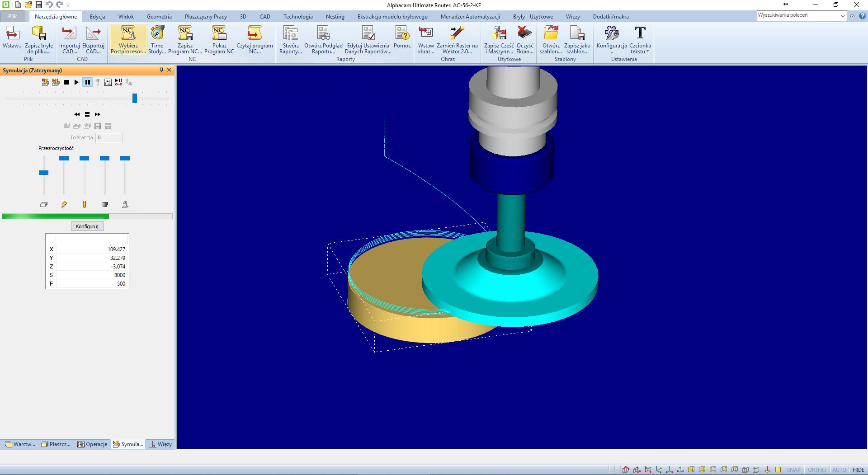Switch to the Warstwy panel tab

tap(20, 444)
